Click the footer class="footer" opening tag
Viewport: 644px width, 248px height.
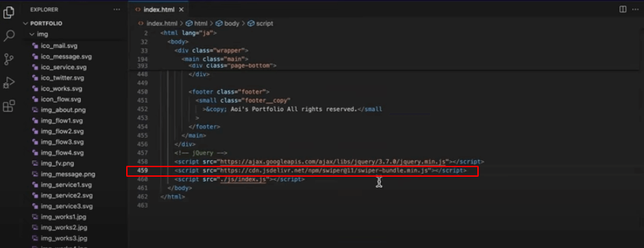click(x=229, y=92)
